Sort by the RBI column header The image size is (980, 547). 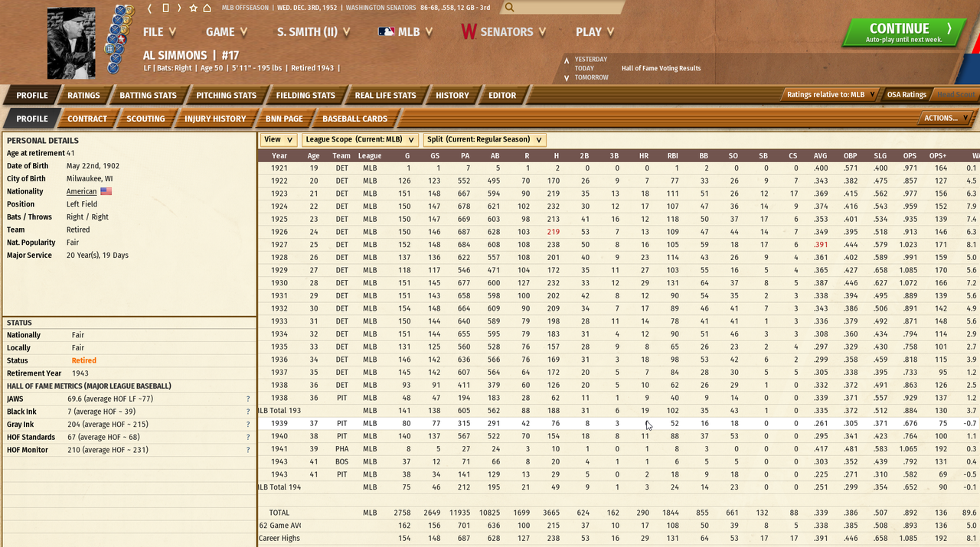(x=673, y=155)
